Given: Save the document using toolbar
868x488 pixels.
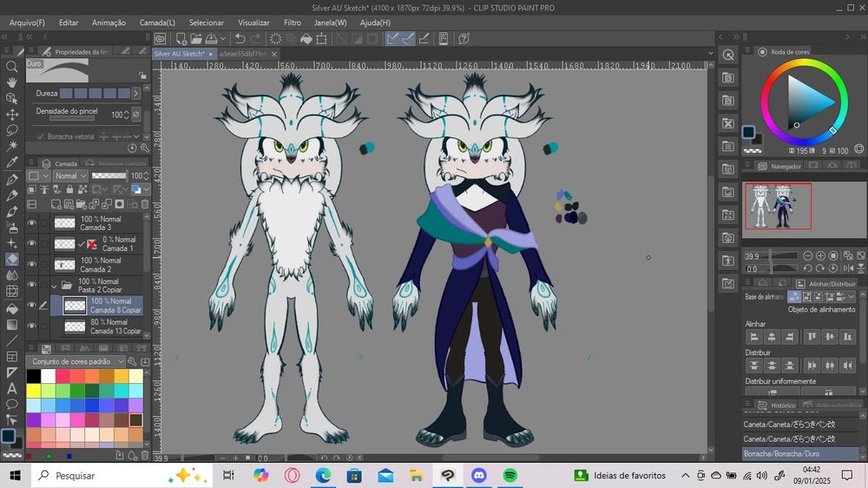Looking at the screenshot, I should (212, 39).
